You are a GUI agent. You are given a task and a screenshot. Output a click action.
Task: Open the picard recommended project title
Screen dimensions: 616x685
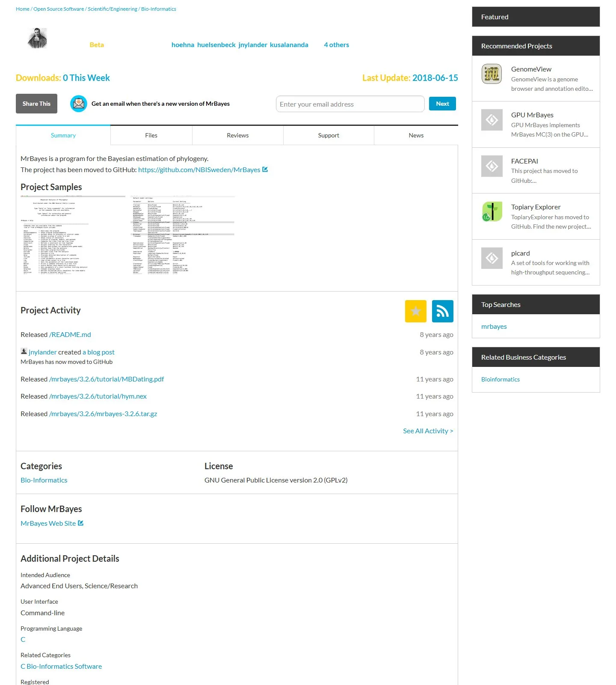click(x=521, y=253)
